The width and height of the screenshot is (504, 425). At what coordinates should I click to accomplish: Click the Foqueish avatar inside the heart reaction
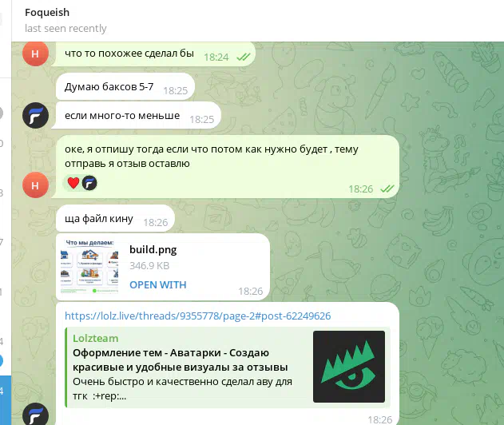89,183
